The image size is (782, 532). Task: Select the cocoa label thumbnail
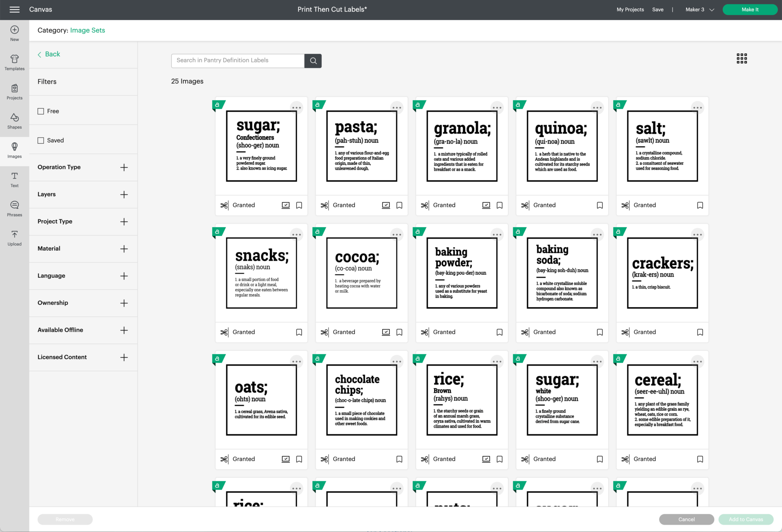click(361, 273)
